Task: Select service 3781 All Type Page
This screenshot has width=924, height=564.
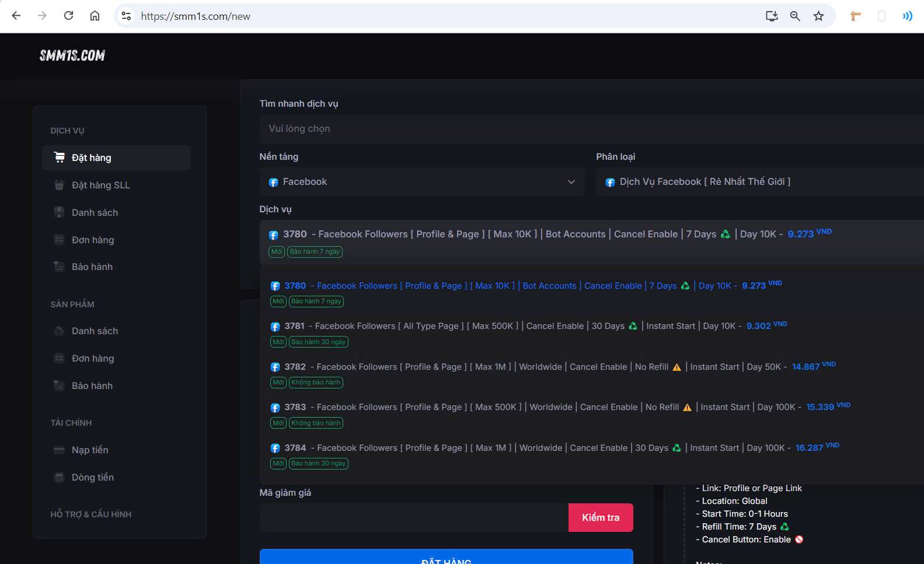Action: pyautogui.click(x=591, y=334)
